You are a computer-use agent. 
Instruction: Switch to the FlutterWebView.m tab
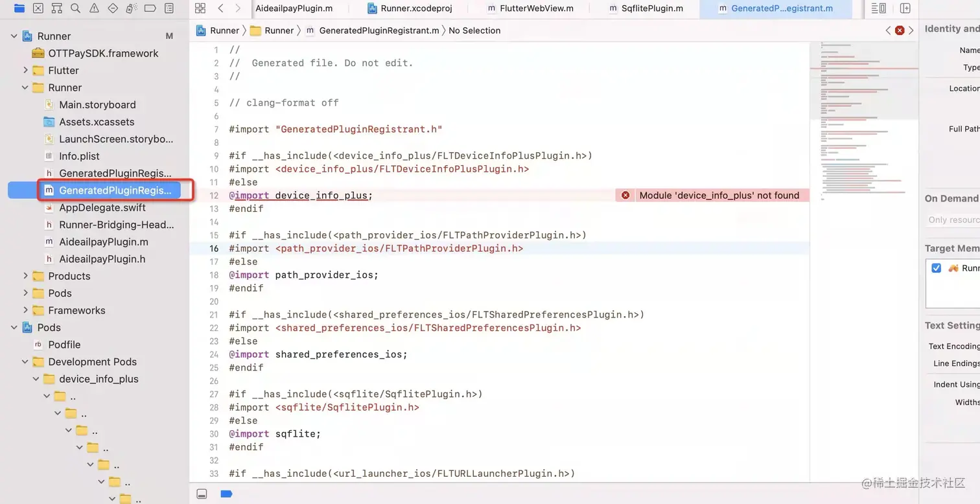(531, 8)
